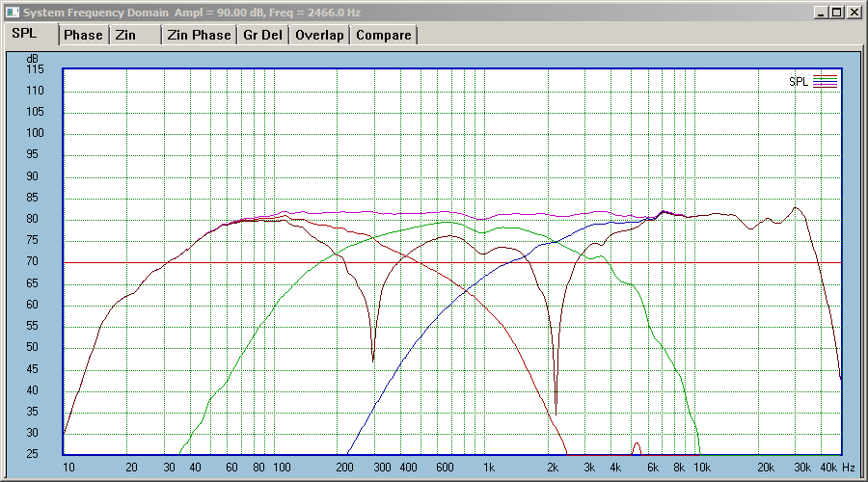This screenshot has height=482, width=868.
Task: Click the Hz unit label on horizontal axis
Action: pyautogui.click(x=849, y=468)
